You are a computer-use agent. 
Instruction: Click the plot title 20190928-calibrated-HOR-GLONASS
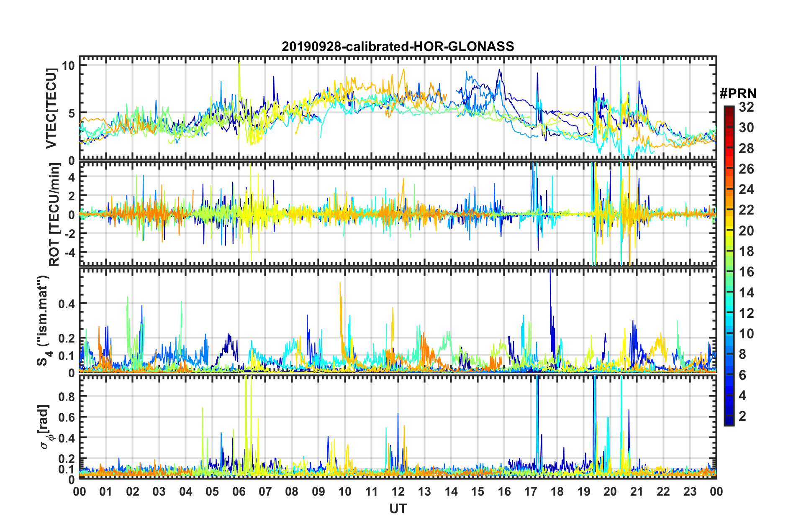(x=398, y=46)
